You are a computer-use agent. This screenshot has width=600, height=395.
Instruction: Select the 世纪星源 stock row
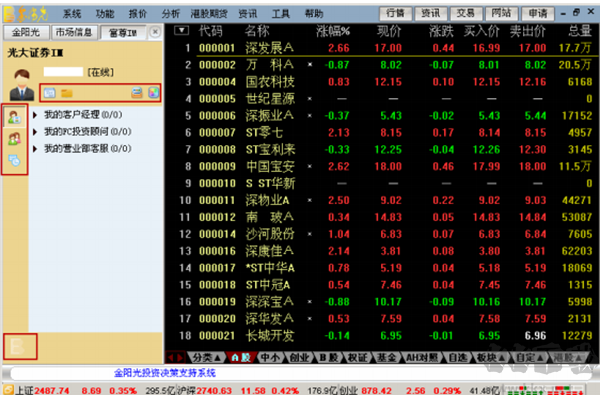point(383,98)
